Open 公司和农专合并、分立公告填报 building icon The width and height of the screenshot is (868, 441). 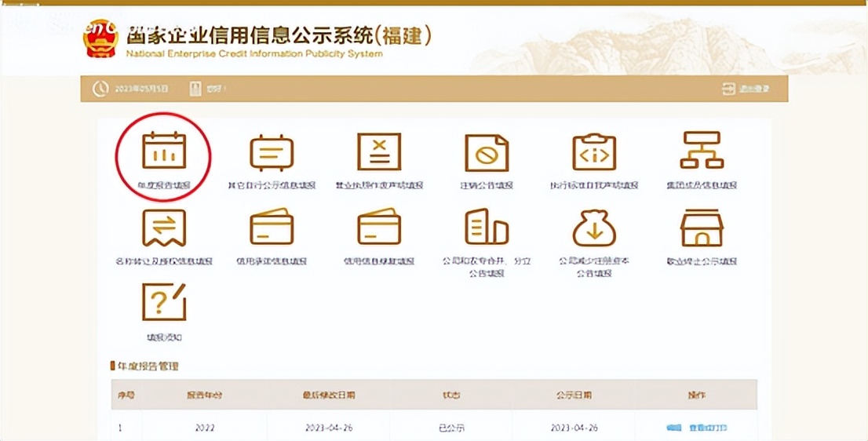tap(487, 226)
